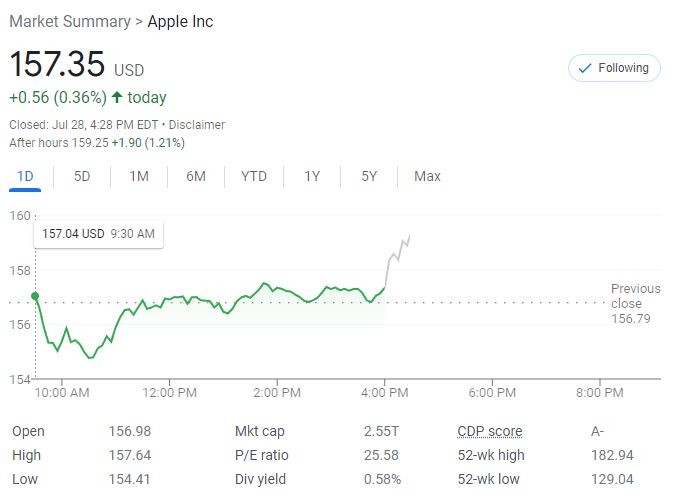
Task: Click the CDP score label
Action: pyautogui.click(x=489, y=431)
